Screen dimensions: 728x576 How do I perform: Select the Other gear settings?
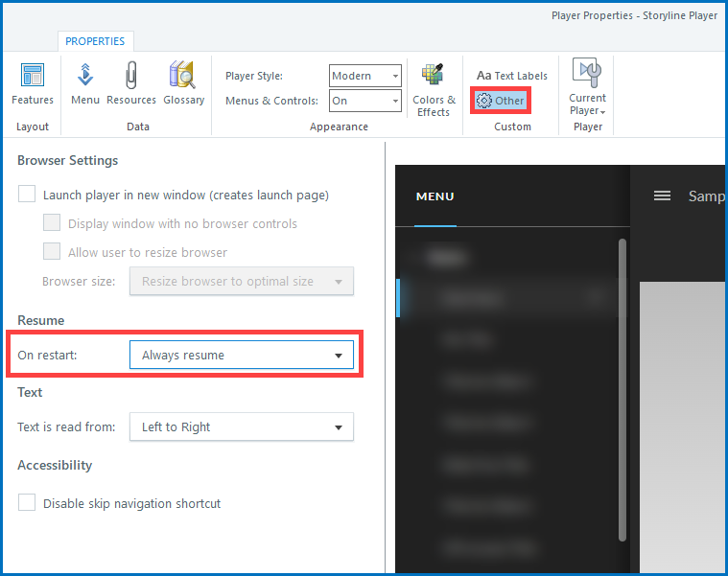tap(501, 101)
